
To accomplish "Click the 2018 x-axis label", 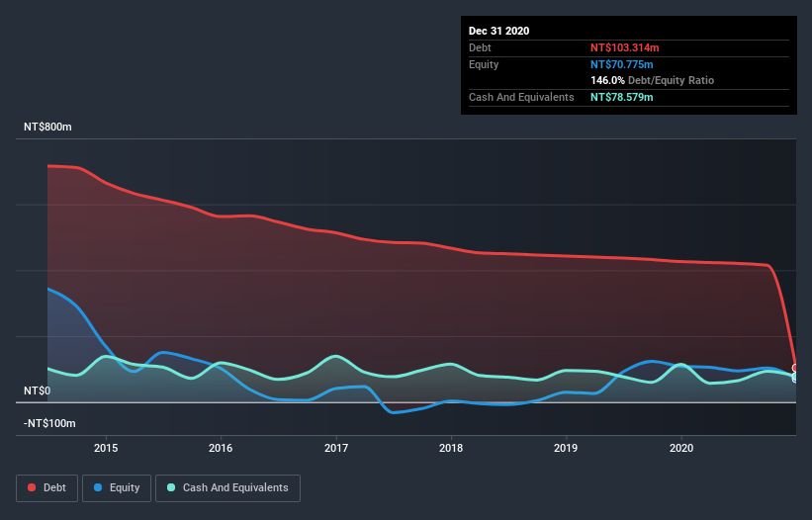I will click(451, 448).
